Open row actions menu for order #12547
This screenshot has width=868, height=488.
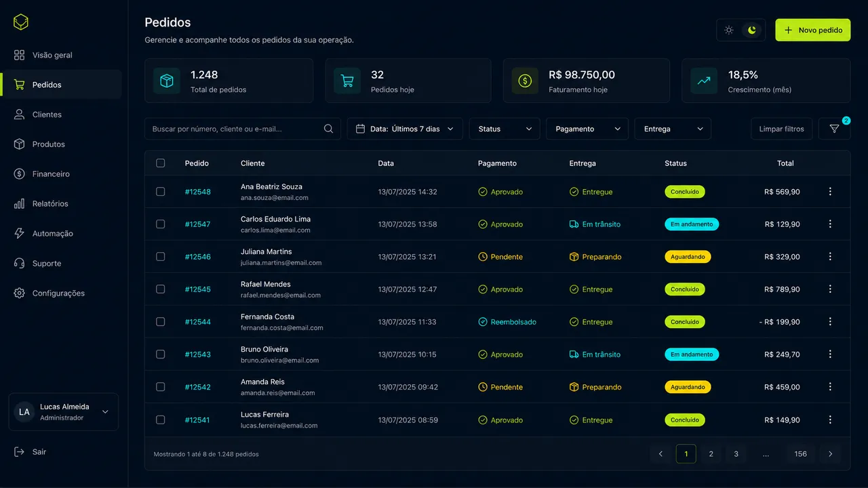[x=830, y=224]
